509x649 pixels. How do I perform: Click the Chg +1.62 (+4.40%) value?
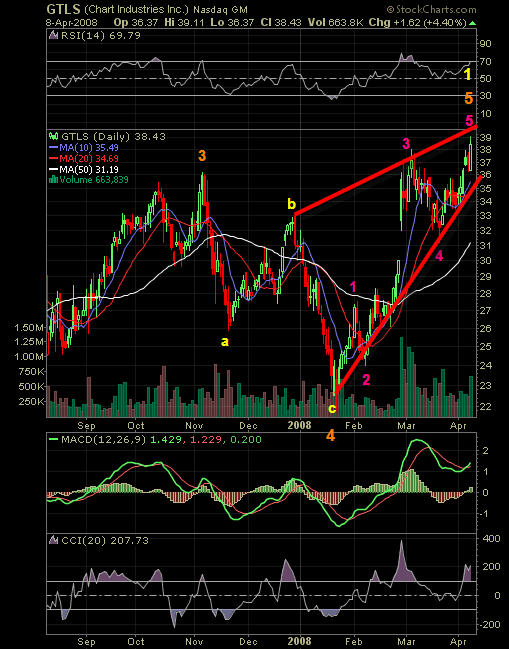(x=418, y=22)
